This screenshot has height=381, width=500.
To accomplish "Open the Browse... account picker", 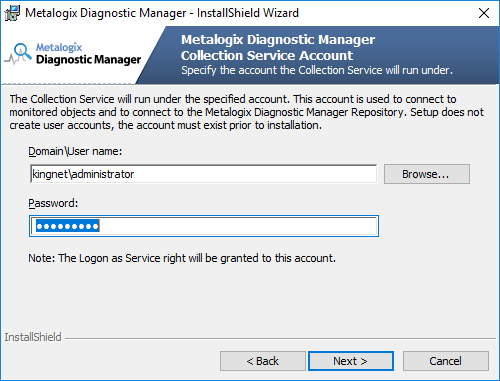I will click(427, 174).
